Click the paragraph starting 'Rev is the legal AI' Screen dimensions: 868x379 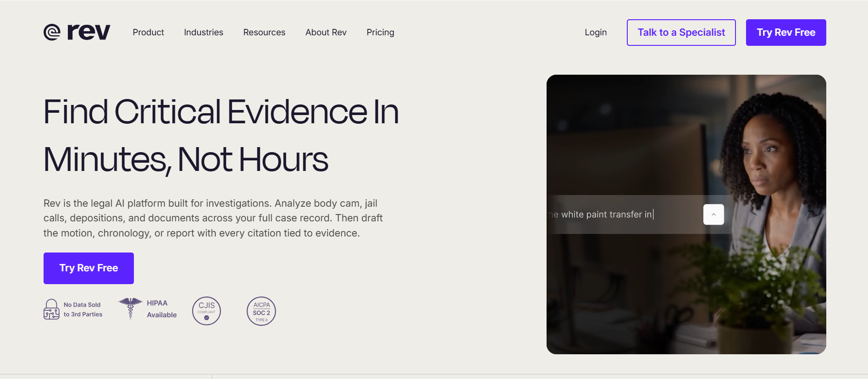coord(213,218)
